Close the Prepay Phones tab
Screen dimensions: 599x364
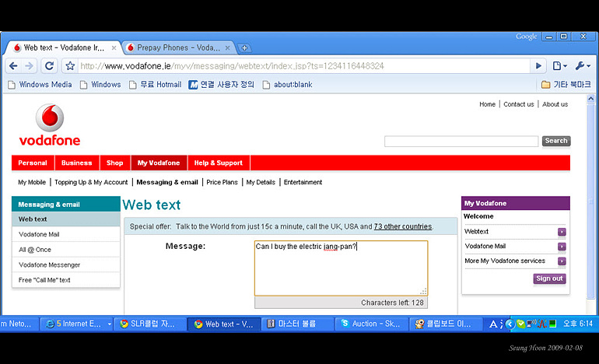tap(227, 48)
